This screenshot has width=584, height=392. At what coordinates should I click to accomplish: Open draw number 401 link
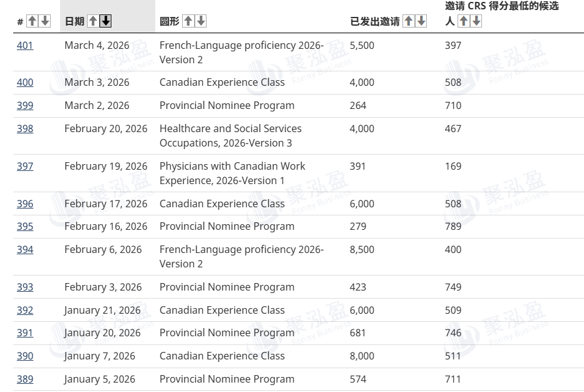tap(25, 46)
